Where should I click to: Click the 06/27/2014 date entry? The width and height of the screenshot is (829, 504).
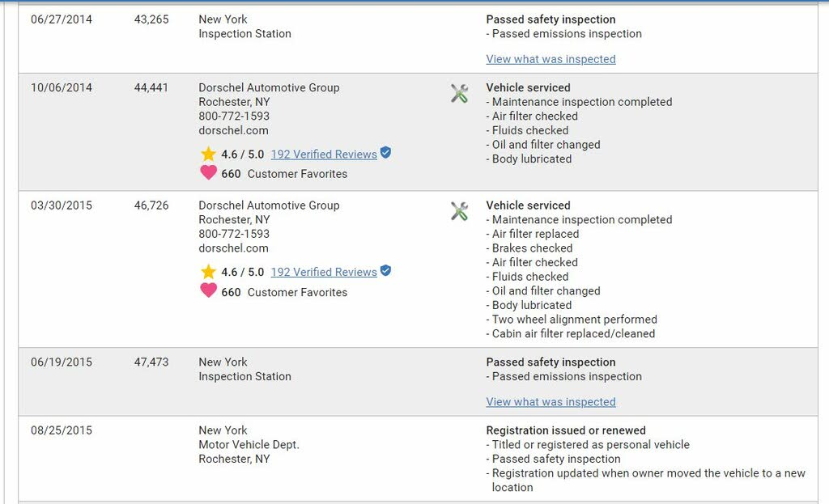[x=62, y=19]
